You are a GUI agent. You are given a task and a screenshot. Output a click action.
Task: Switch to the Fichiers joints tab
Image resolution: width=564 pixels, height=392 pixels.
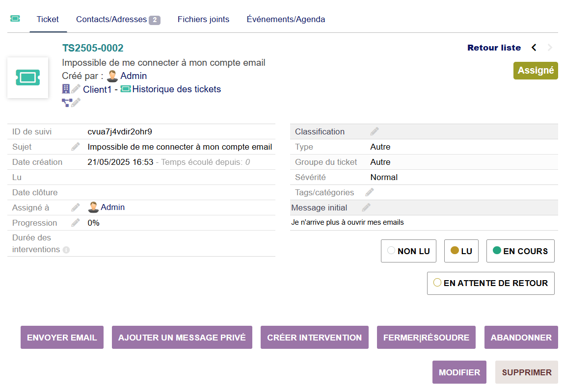203,20
